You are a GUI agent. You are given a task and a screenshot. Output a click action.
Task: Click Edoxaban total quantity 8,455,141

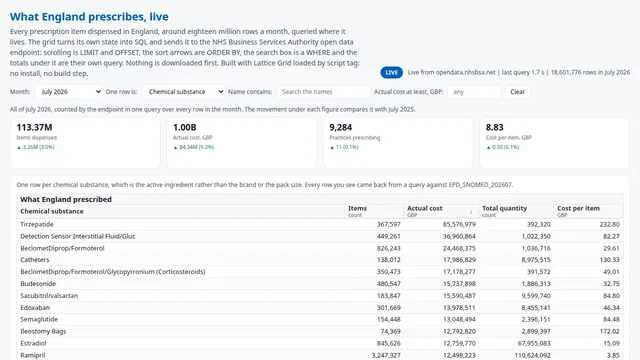point(536,308)
